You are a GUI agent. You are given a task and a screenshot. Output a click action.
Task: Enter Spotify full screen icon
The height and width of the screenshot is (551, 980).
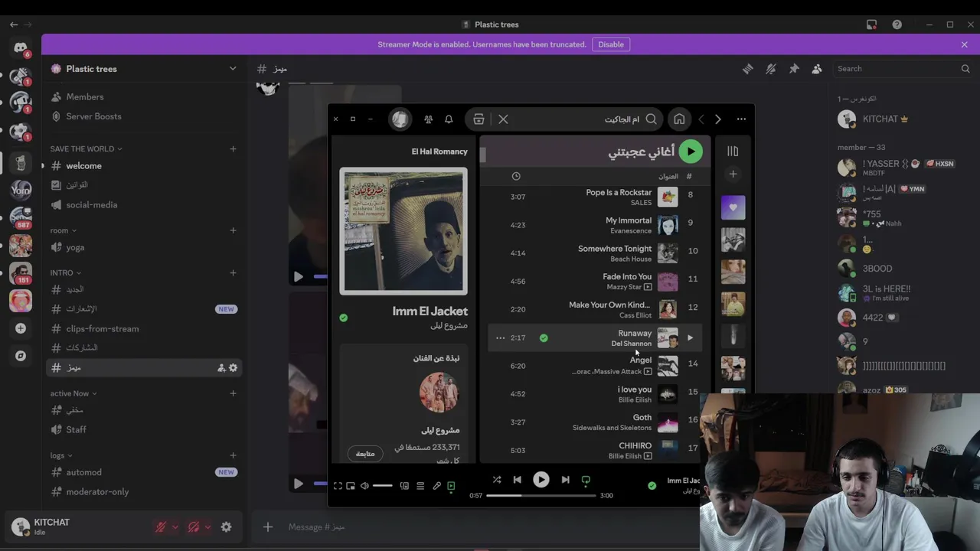(338, 486)
